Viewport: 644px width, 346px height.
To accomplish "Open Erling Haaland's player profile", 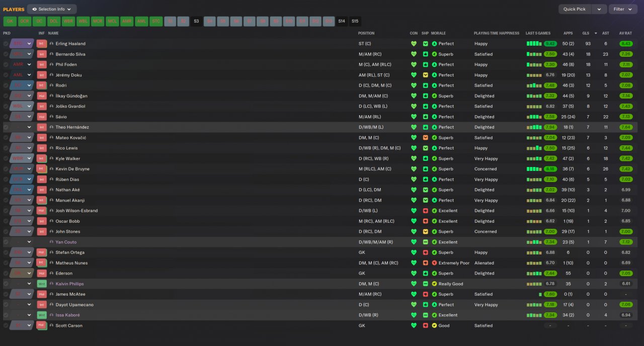I will pos(70,44).
